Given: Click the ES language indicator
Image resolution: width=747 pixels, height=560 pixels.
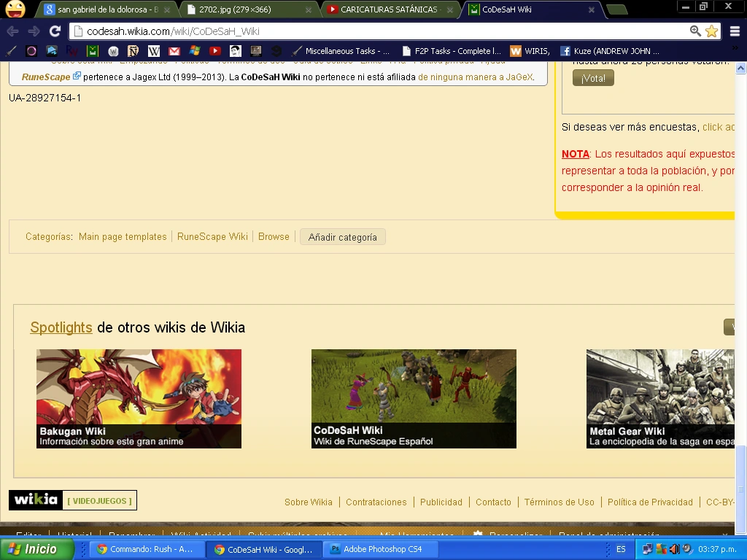Looking at the screenshot, I should pos(620,549).
